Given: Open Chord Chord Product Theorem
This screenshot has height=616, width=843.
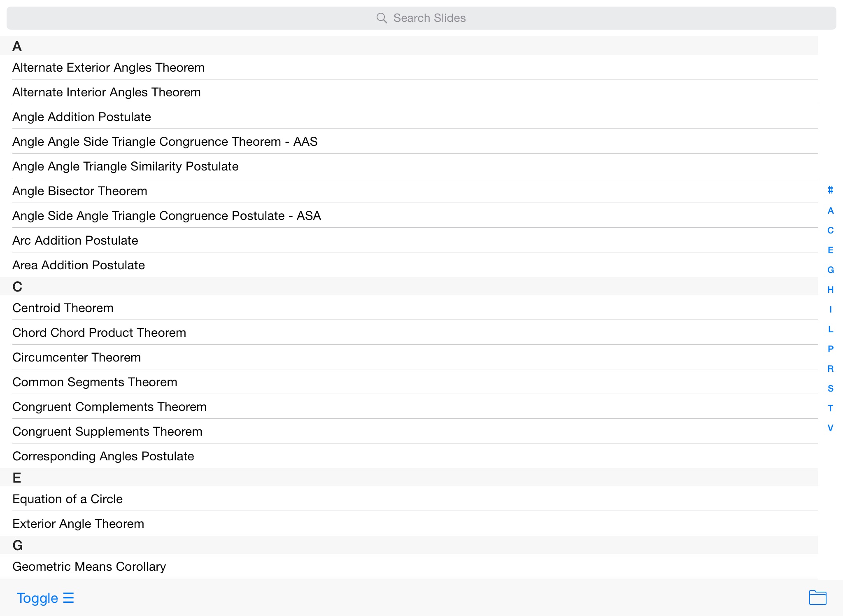Looking at the screenshot, I should [x=99, y=333].
